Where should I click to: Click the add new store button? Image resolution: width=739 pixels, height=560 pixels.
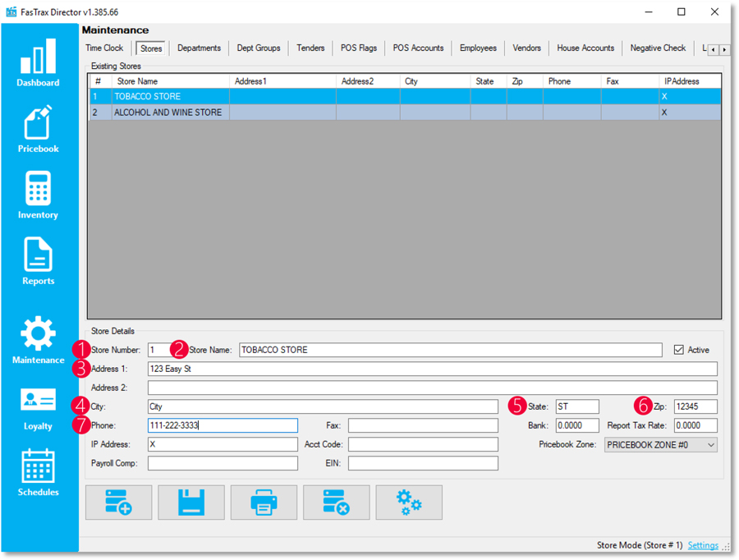(x=119, y=503)
